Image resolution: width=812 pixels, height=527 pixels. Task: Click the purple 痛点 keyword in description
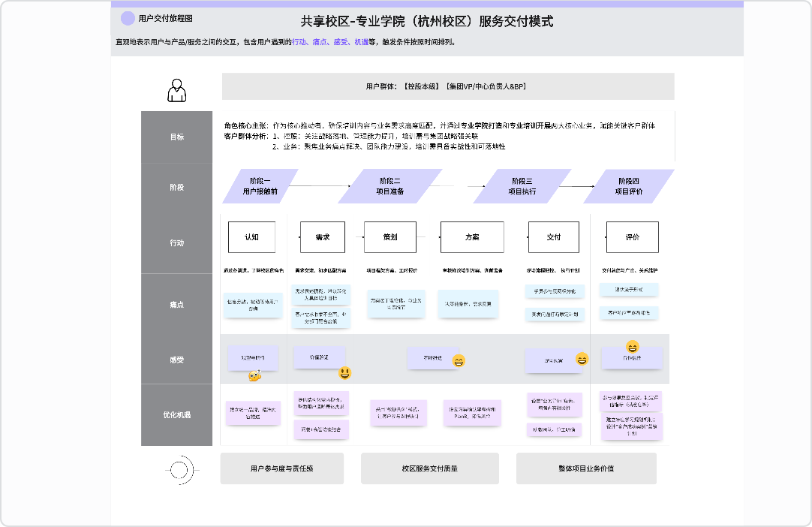coord(320,42)
